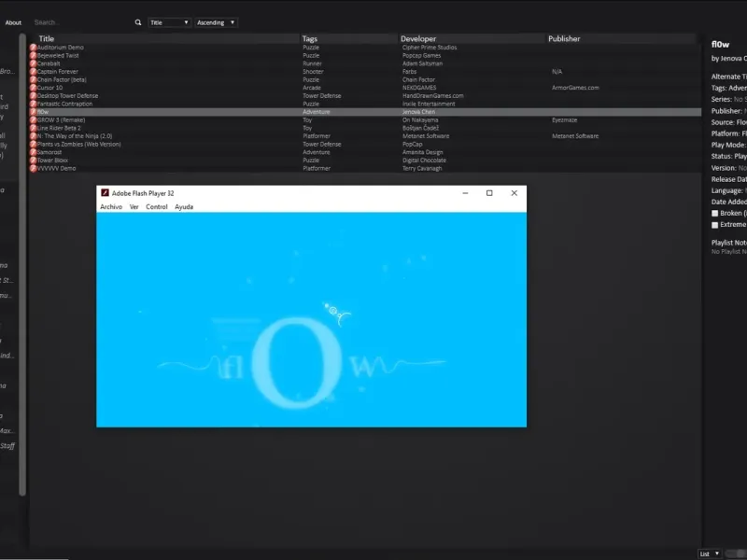Click the Jenova Chen developer cell
Screen dimensions: 747x560
click(418, 112)
